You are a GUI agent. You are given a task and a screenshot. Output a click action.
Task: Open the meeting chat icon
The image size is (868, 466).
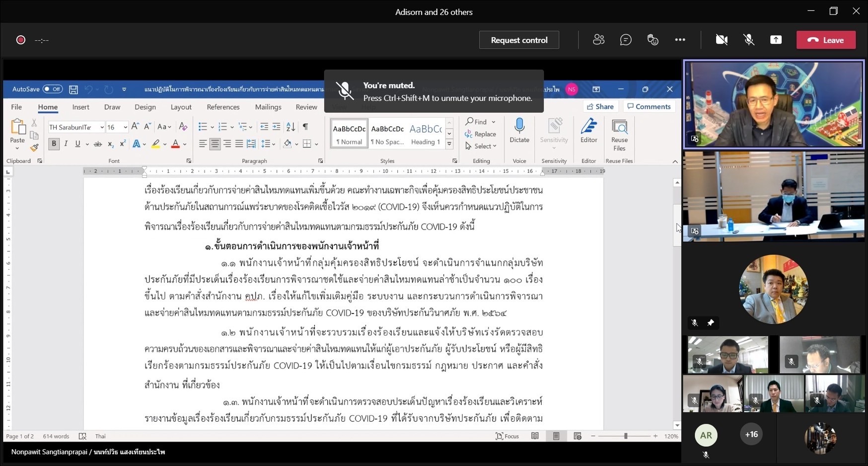tap(626, 40)
